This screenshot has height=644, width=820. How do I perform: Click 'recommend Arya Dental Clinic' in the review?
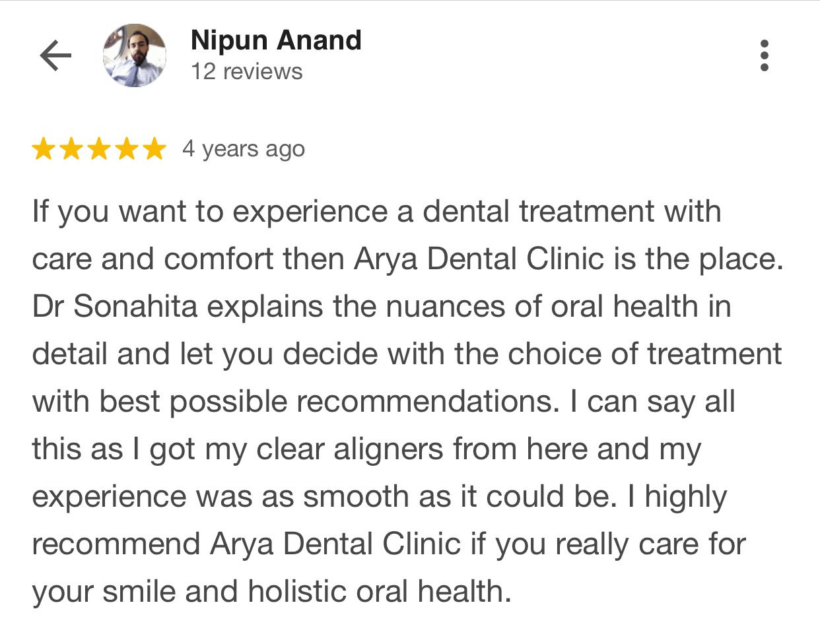point(246,545)
